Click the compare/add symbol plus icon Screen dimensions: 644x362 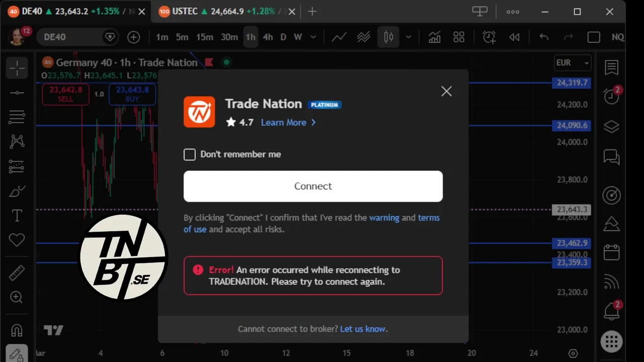click(x=133, y=37)
